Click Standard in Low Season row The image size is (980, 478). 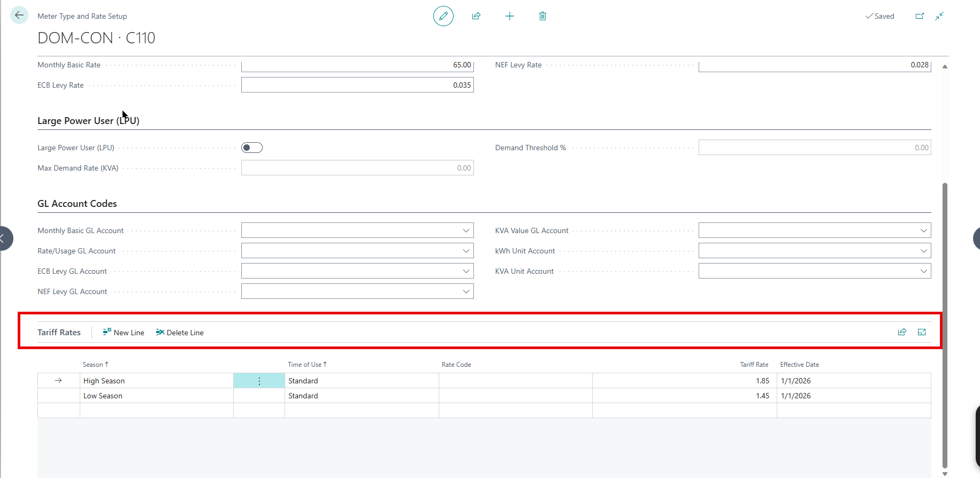(x=362, y=396)
